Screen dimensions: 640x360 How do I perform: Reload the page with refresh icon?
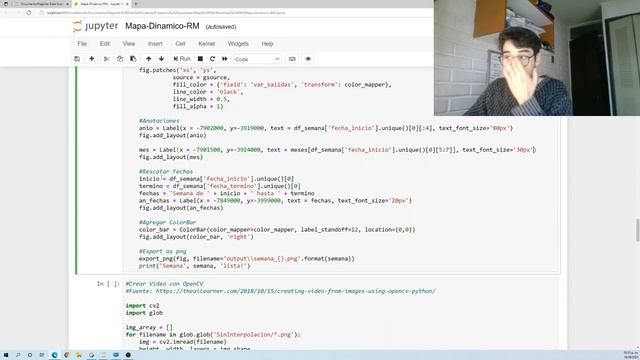[x=29, y=13]
